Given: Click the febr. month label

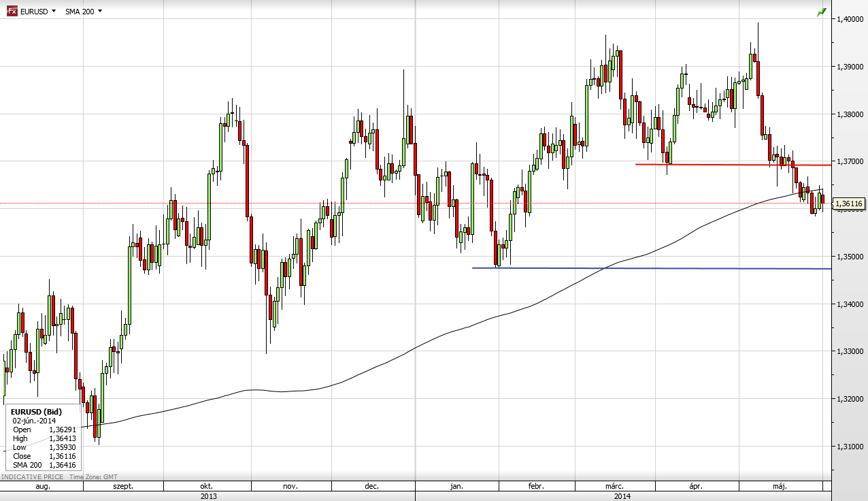Looking at the screenshot, I should click(x=535, y=487).
